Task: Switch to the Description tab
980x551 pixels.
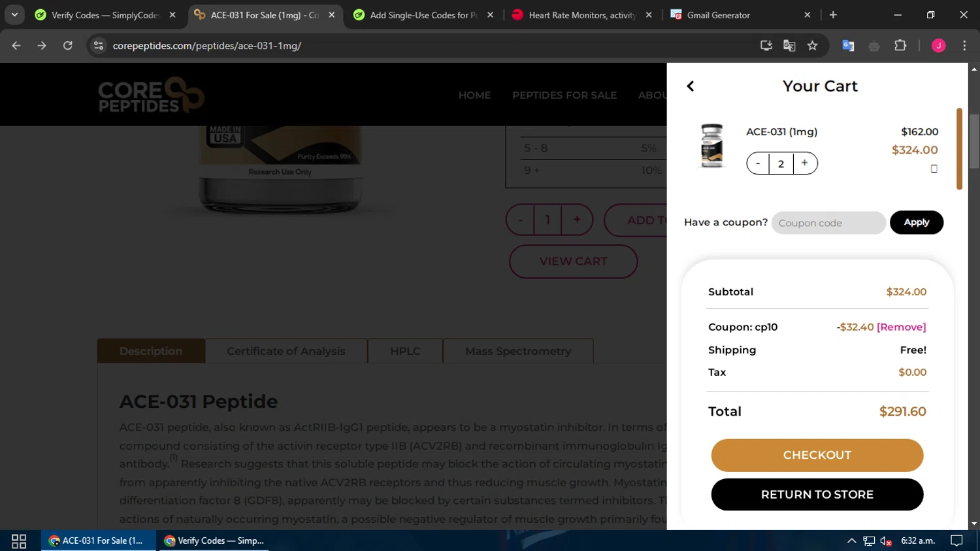Action: coord(151,351)
